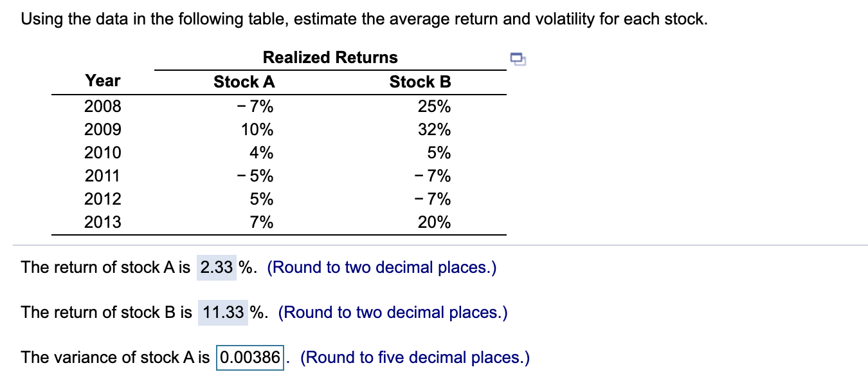Click the 25% value for Stock B
The height and width of the screenshot is (390, 868).
click(x=435, y=106)
